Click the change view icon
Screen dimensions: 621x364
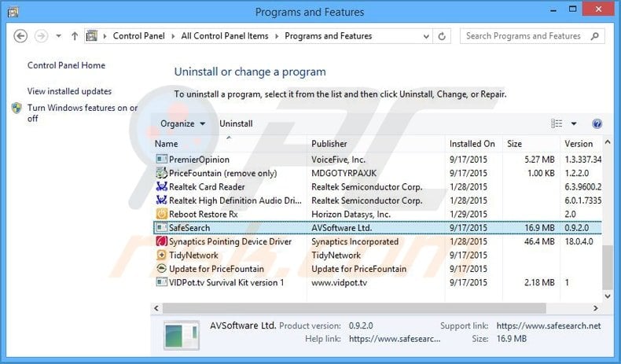coord(557,123)
